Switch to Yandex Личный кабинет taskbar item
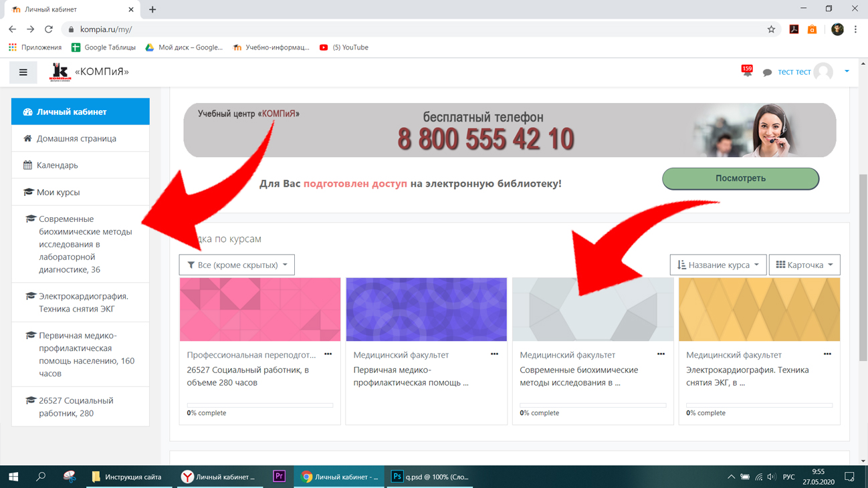 point(219,477)
